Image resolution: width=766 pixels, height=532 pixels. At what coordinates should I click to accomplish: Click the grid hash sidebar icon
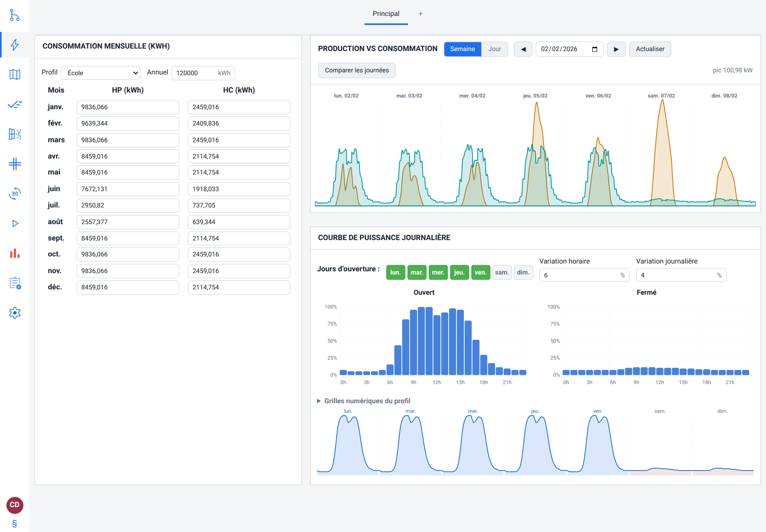pyautogui.click(x=15, y=164)
